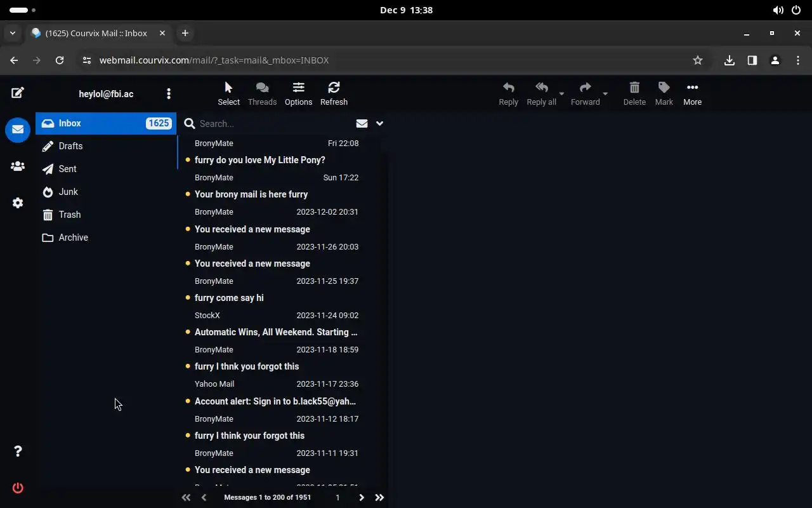Screen dimensions: 812x508
Task: Toggle Threads view in toolbar
Action: [x=262, y=93]
